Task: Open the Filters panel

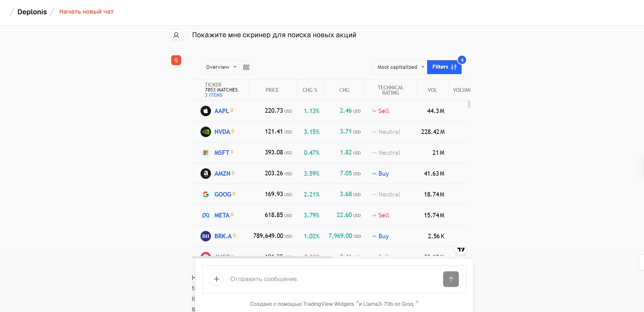Action: click(444, 67)
